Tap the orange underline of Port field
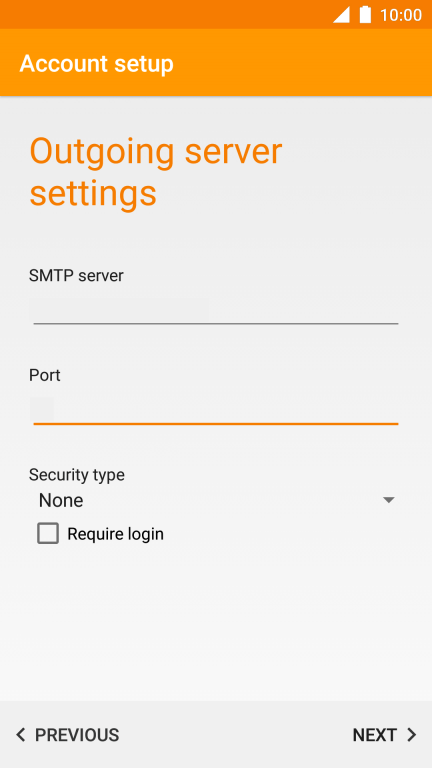Screen dimensions: 432x768 coord(216,423)
